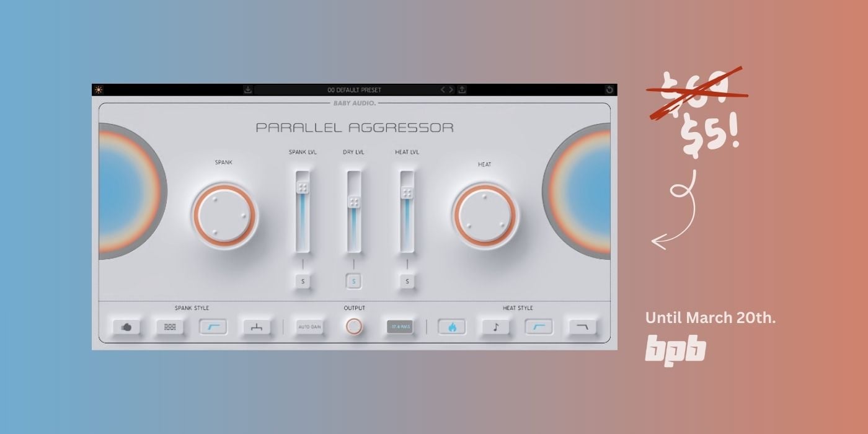Go to next preset with right arrow
The height and width of the screenshot is (434, 868).
pyautogui.click(x=451, y=90)
